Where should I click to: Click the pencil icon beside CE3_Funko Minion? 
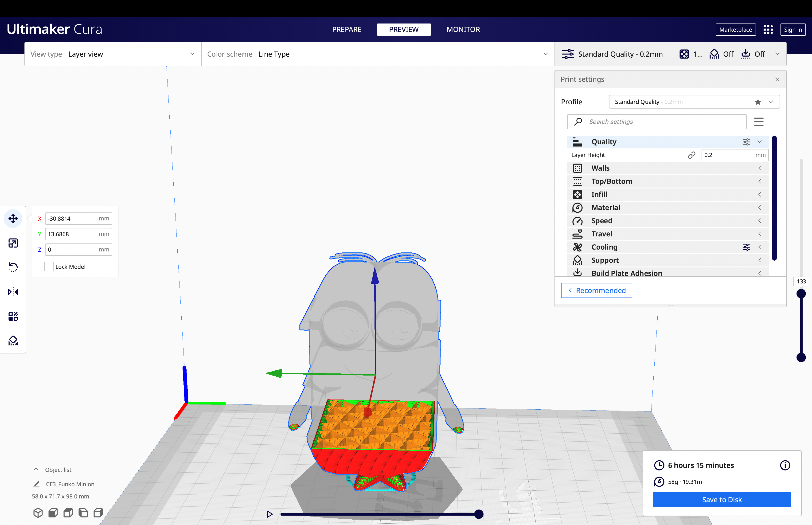click(36, 484)
